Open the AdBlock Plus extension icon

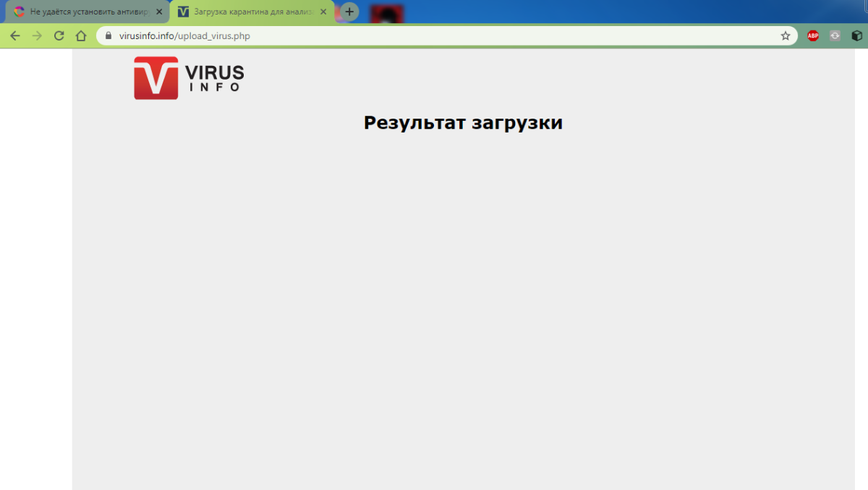[x=813, y=35]
